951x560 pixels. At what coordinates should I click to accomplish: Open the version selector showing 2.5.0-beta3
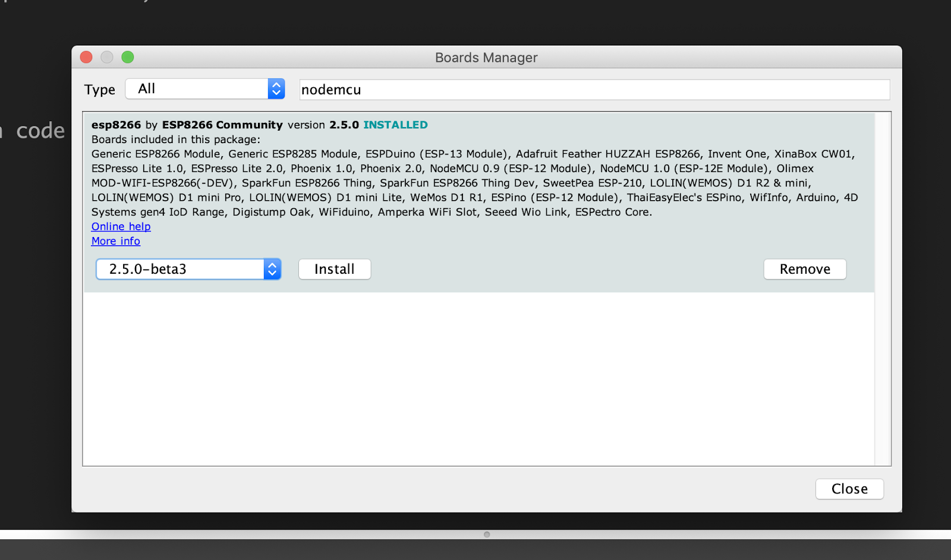188,269
